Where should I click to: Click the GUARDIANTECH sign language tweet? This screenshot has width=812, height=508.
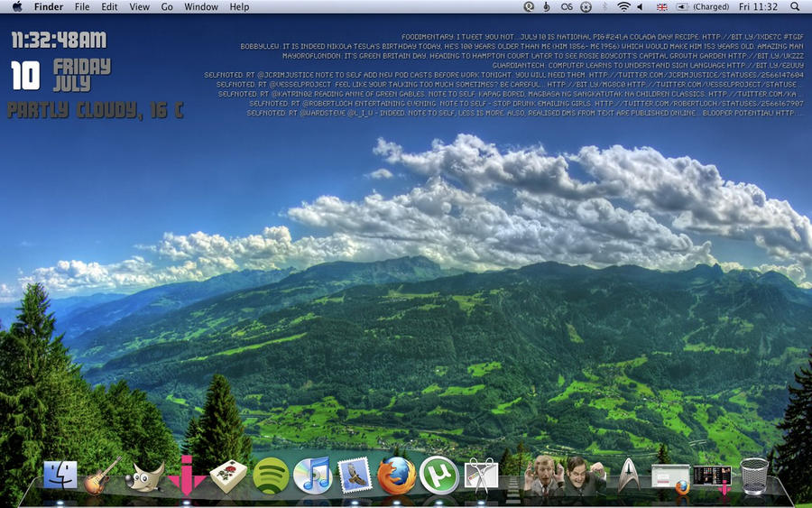[648, 65]
